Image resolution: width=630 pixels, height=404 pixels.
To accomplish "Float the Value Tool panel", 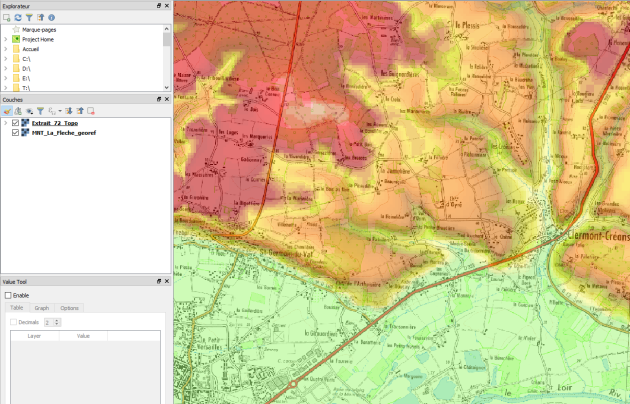I will click(159, 282).
